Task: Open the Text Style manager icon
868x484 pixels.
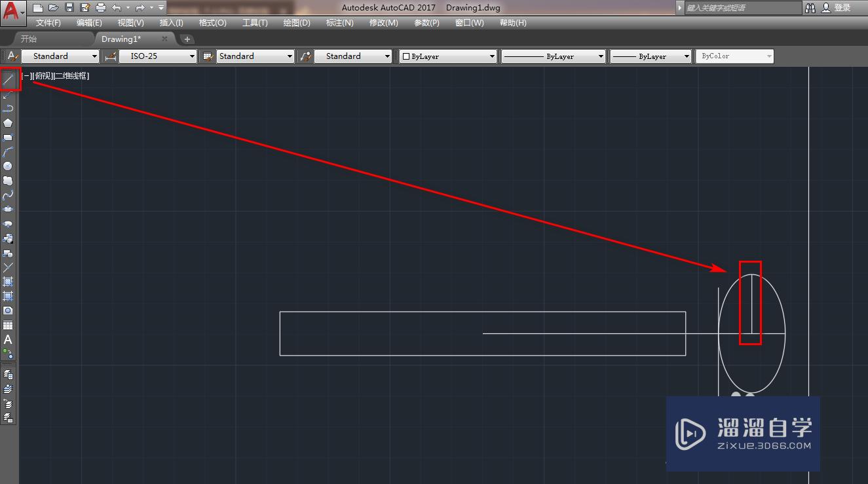Action: click(12, 56)
